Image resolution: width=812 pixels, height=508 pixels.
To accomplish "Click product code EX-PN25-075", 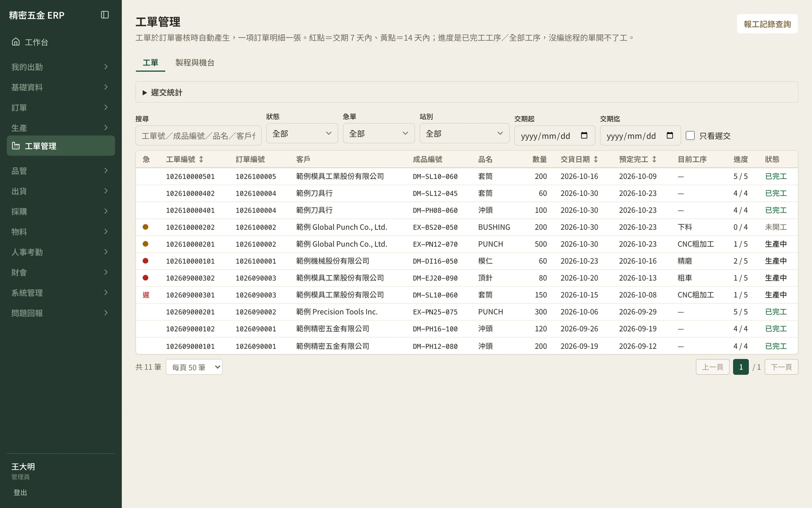I will point(435,312).
